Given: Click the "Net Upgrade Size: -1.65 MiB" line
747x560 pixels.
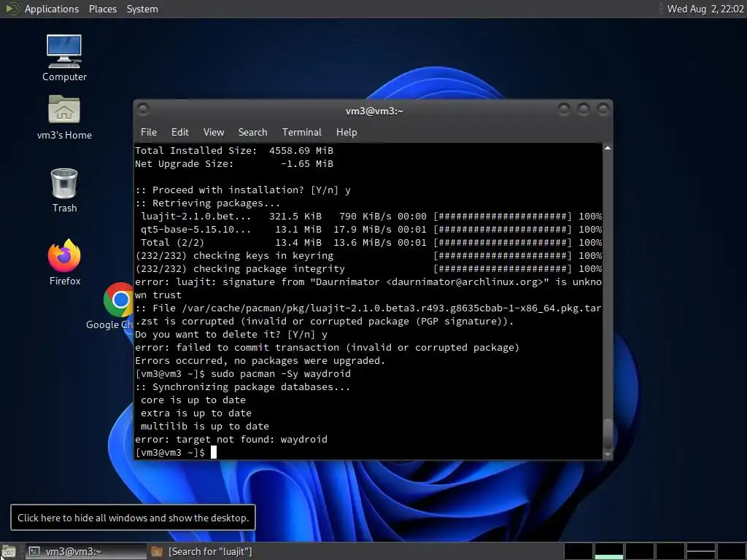Looking at the screenshot, I should [234, 163].
